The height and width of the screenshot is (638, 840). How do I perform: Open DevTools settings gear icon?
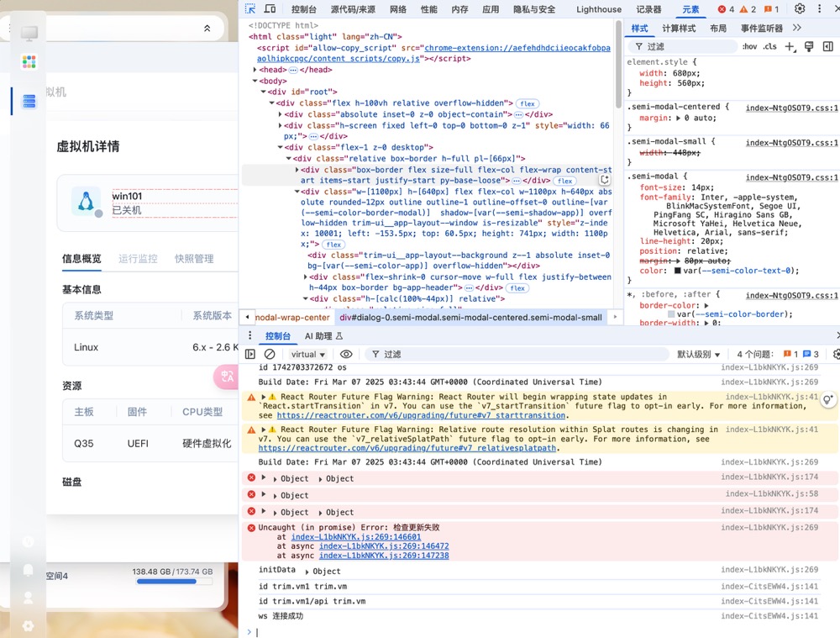click(x=800, y=8)
